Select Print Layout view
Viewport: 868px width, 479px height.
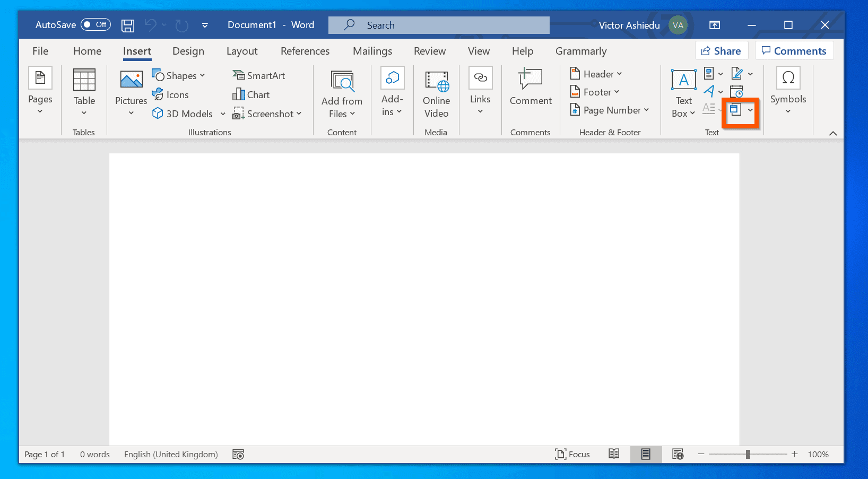(x=646, y=454)
